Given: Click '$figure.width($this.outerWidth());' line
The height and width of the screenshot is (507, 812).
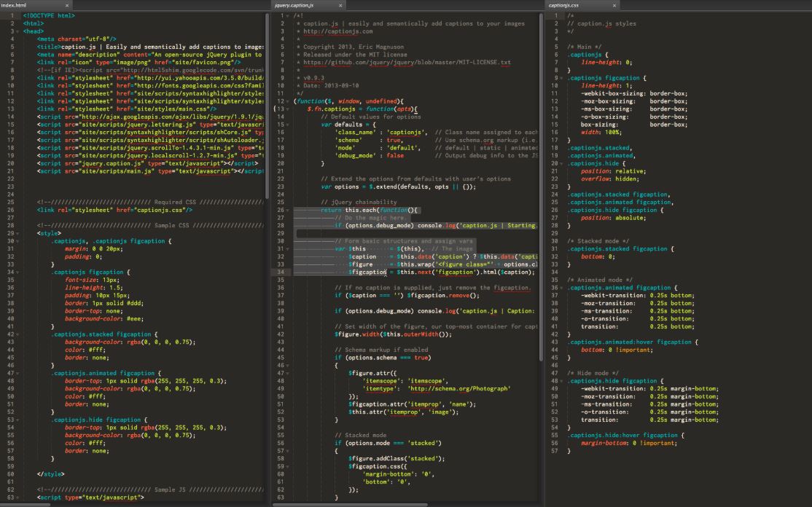Looking at the screenshot, I should point(393,334).
